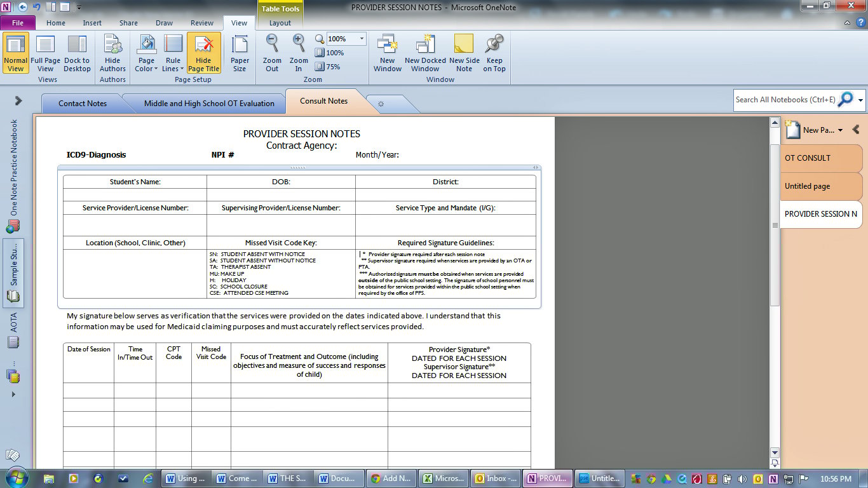Open Contact Notes section tab
The image size is (868, 488).
83,103
